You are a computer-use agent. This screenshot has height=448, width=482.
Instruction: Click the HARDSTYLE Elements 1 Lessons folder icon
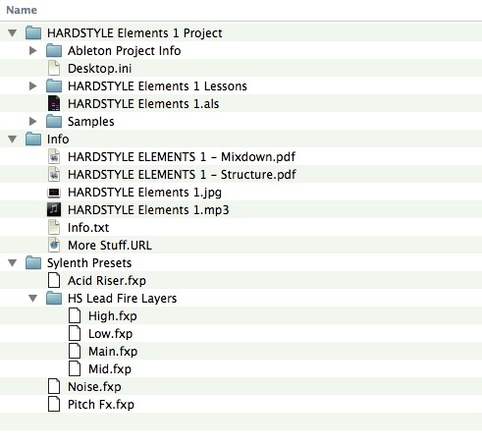point(54,85)
